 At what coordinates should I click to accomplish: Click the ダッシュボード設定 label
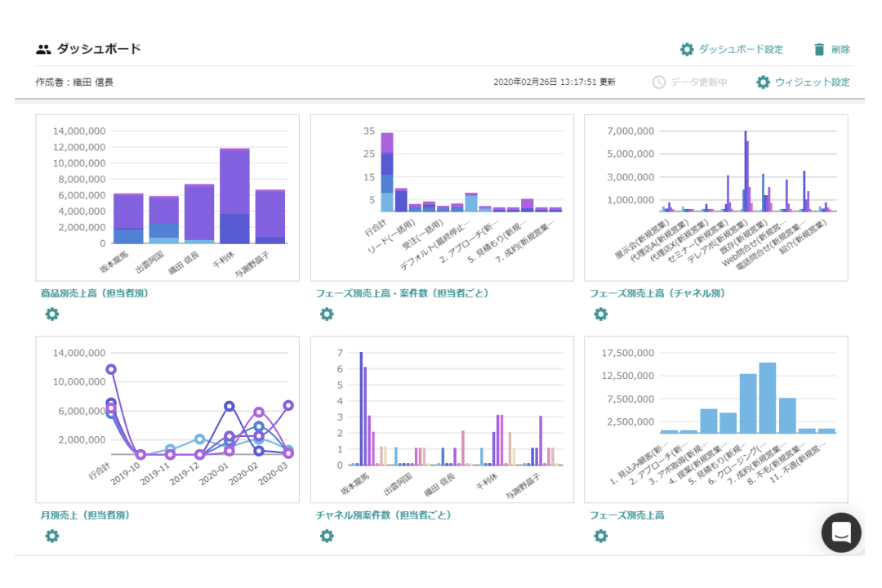741,50
